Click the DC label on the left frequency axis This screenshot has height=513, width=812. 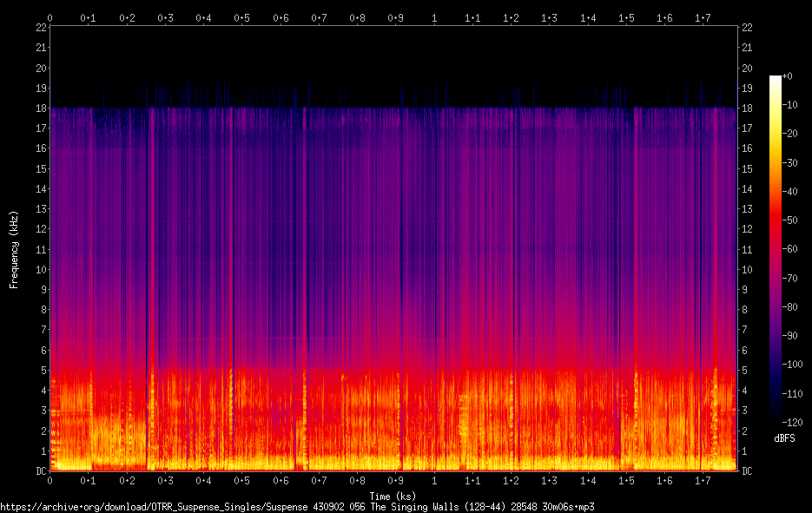point(41,471)
